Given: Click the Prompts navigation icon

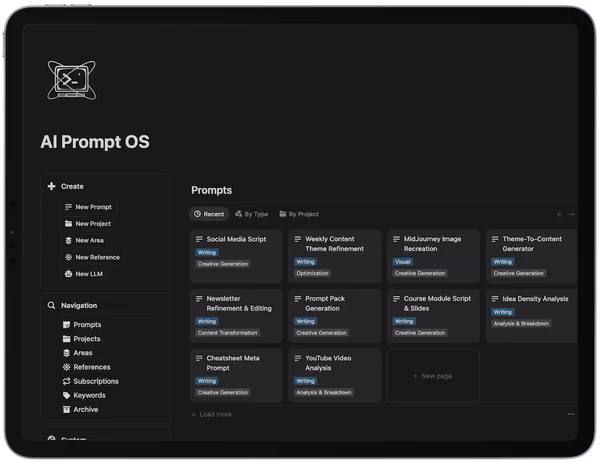Looking at the screenshot, I should coord(66,325).
